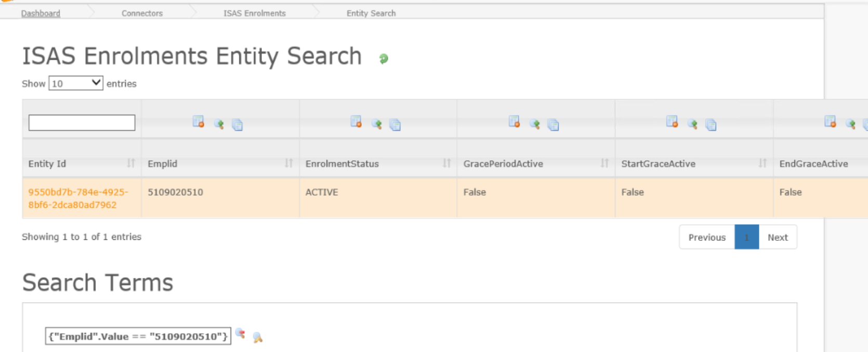
Task: Click the copy icon above the EnrolmentStatus column
Action: point(395,125)
